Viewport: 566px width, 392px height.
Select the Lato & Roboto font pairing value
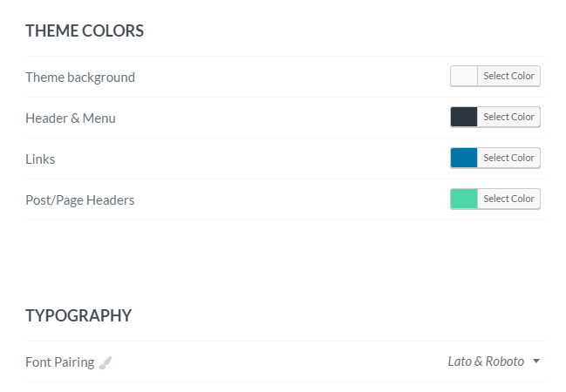(486, 362)
